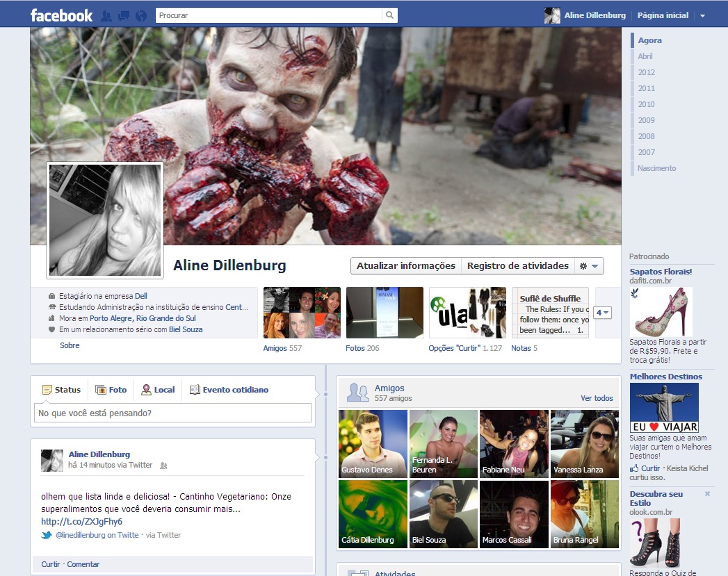The width and height of the screenshot is (728, 576).
Task: Open friend Marcos Cassali photo
Action: click(514, 514)
